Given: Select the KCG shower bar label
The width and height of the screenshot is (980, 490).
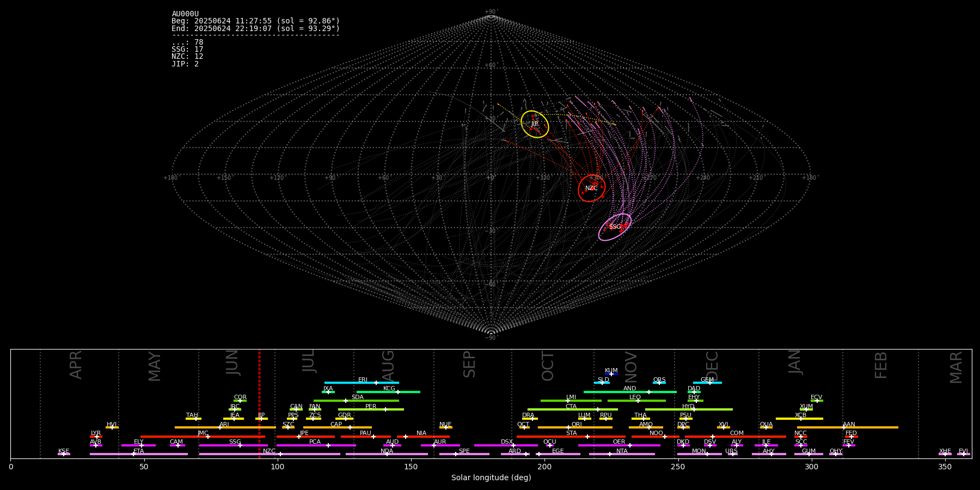Looking at the screenshot, I should click(389, 389).
